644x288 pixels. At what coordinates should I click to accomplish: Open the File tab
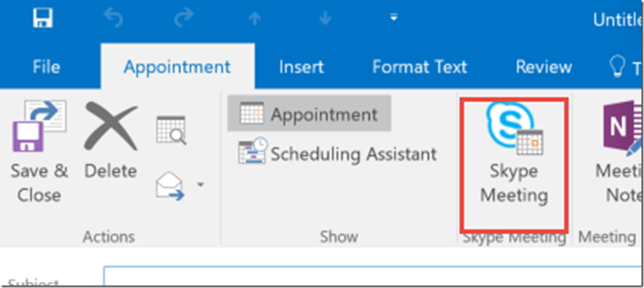tap(46, 67)
